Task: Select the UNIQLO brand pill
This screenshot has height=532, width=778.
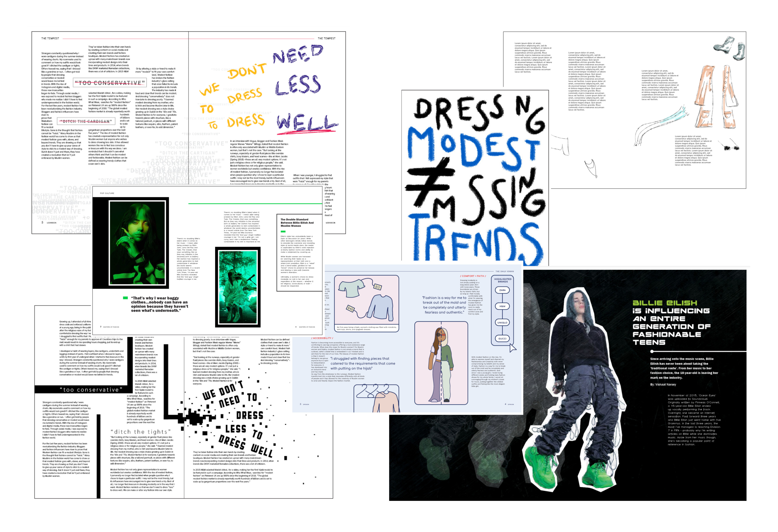Action: click(x=502, y=323)
